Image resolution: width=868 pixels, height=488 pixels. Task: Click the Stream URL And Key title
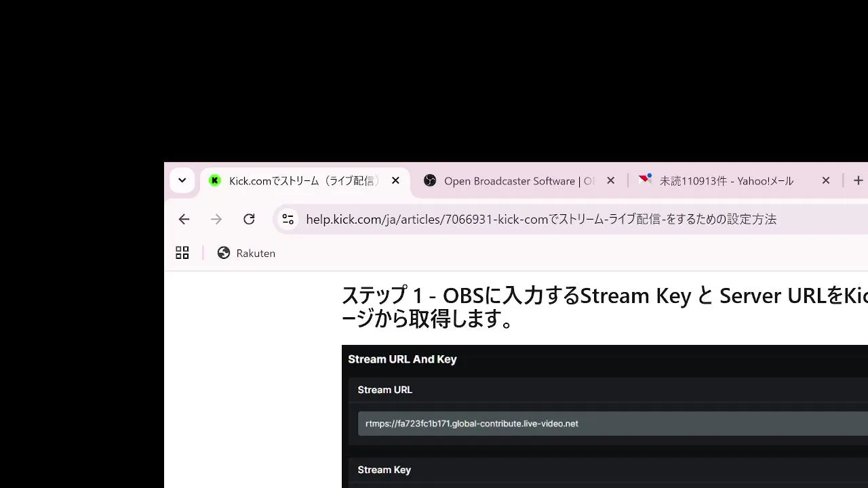click(x=402, y=359)
